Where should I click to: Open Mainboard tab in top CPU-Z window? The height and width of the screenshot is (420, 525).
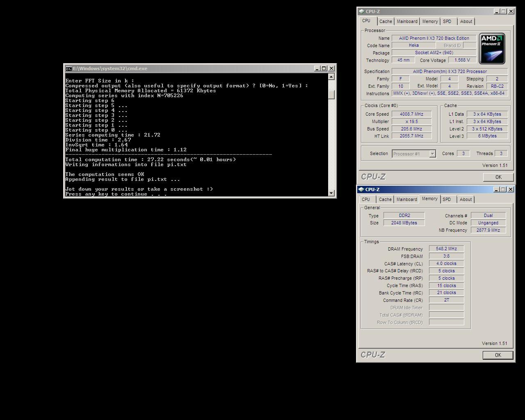pyautogui.click(x=407, y=21)
